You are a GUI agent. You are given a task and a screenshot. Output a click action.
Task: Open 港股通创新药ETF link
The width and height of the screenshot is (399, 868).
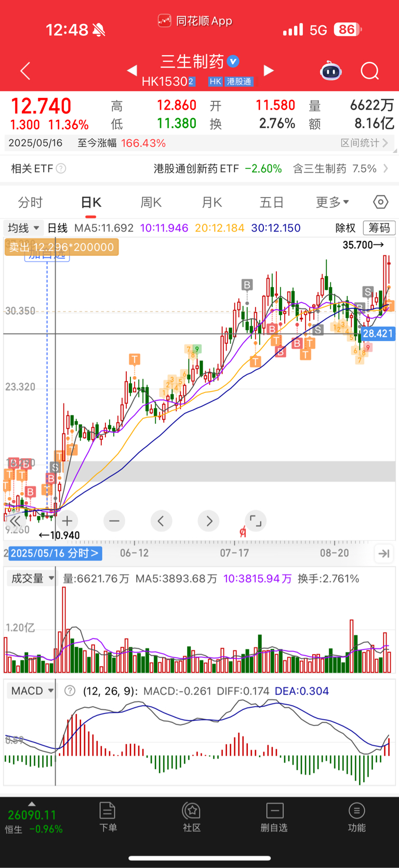click(x=196, y=169)
